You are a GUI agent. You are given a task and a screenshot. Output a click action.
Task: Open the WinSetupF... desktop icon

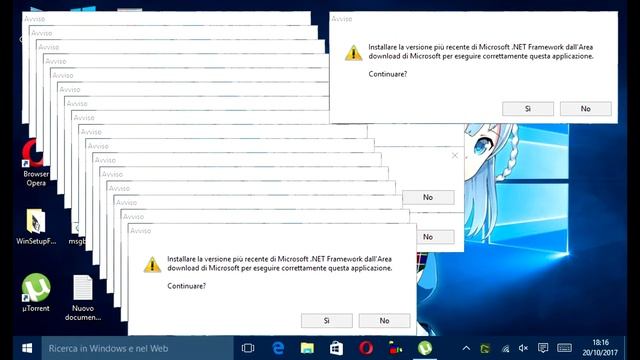[x=36, y=227]
